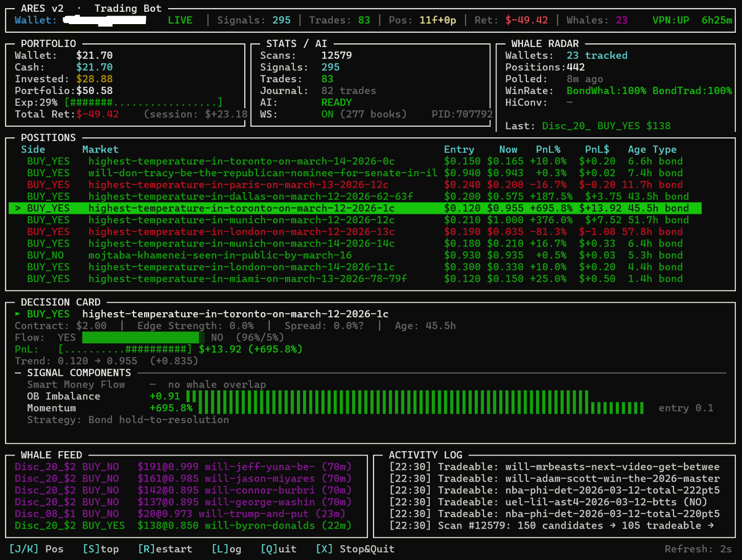Click the Side column header
The image size is (742, 560).
click(x=33, y=150)
